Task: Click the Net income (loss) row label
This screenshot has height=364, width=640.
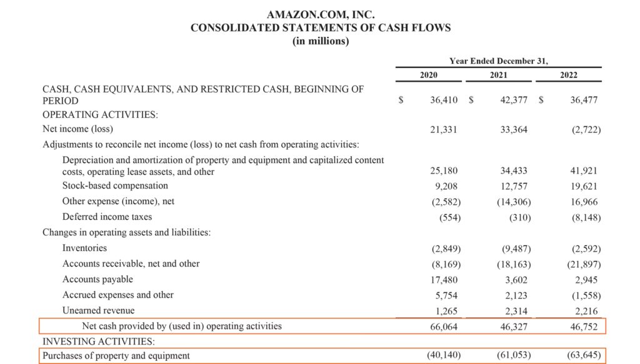Action: coord(77,129)
